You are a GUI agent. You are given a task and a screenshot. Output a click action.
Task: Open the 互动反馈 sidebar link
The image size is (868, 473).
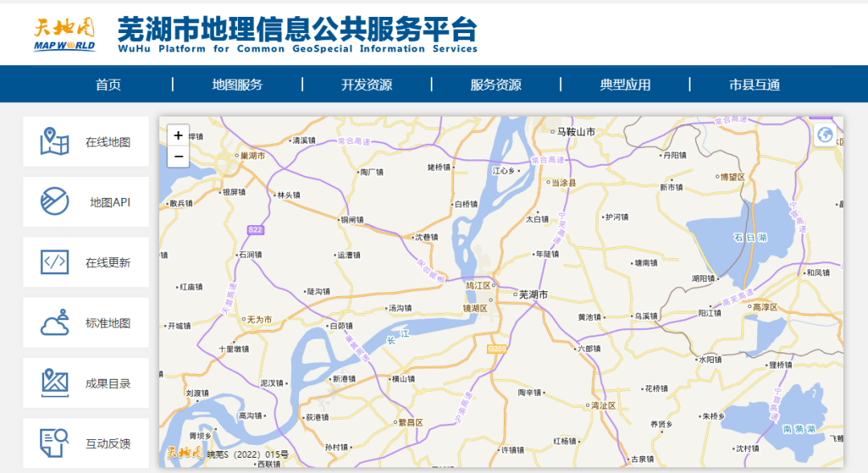pyautogui.click(x=108, y=443)
